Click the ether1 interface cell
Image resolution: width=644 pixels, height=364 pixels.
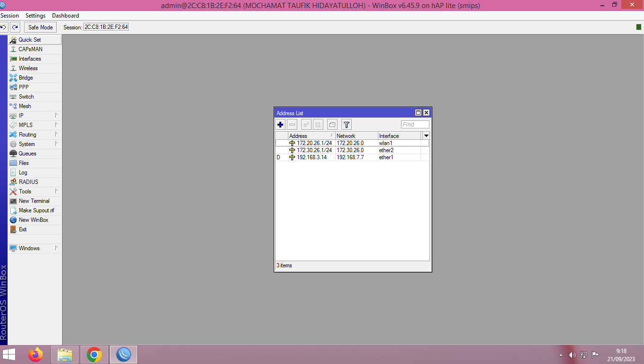click(x=399, y=157)
